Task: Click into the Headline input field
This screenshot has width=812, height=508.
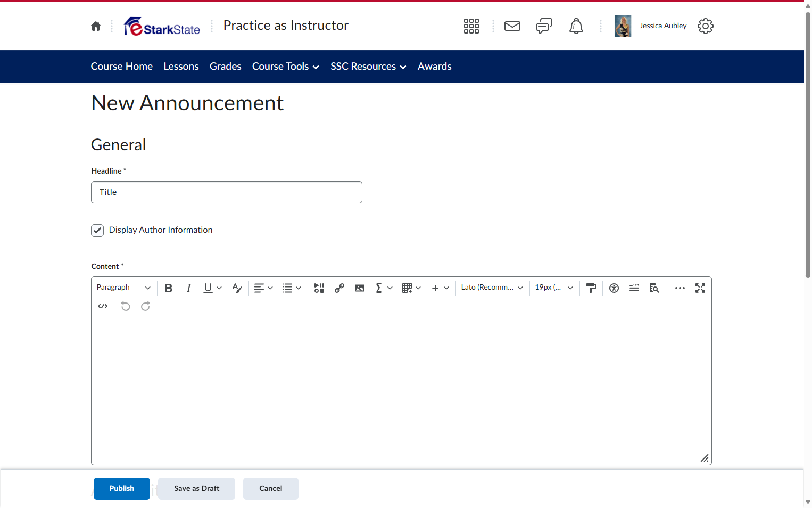Action: pyautogui.click(x=227, y=192)
